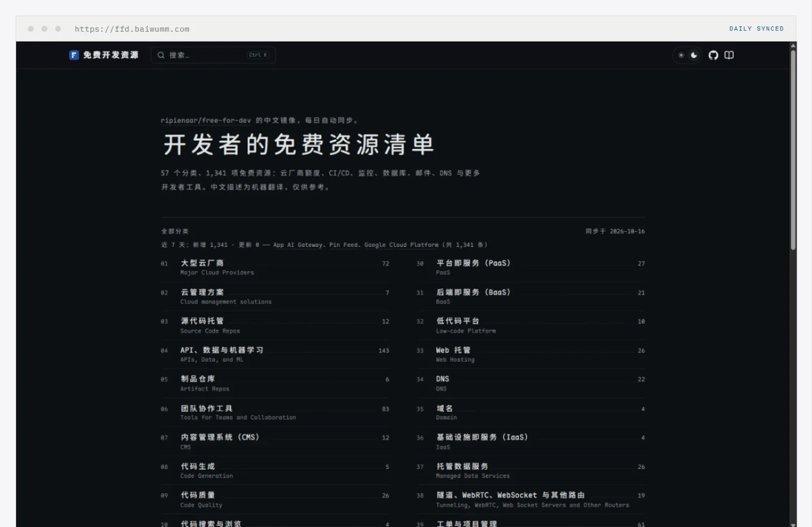This screenshot has width=812, height=527.
Task: Open the DNS category
Action: 531,384
